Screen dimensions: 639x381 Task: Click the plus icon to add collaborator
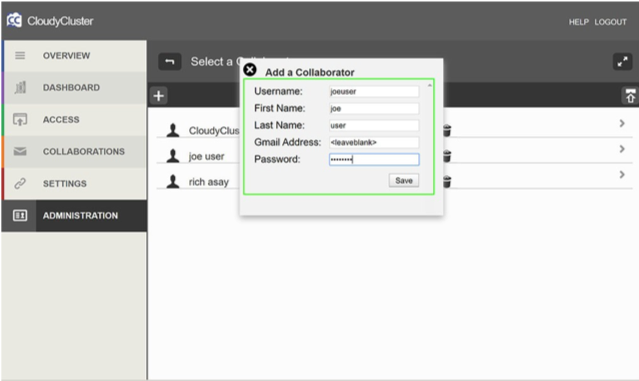tap(159, 96)
